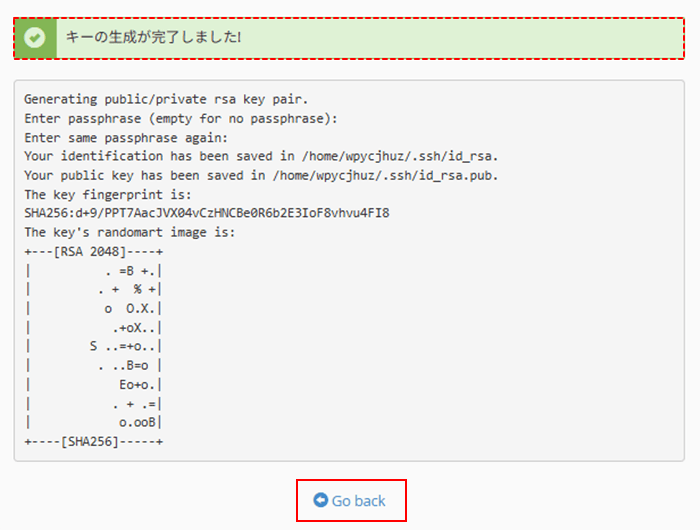Select the SHA256 fingerprint string
This screenshot has width=700, height=530.
[x=207, y=213]
